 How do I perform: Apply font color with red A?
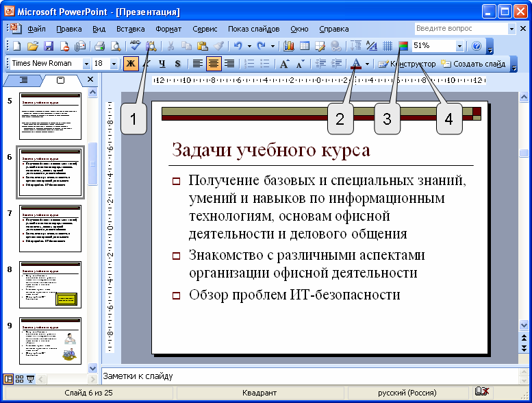356,64
